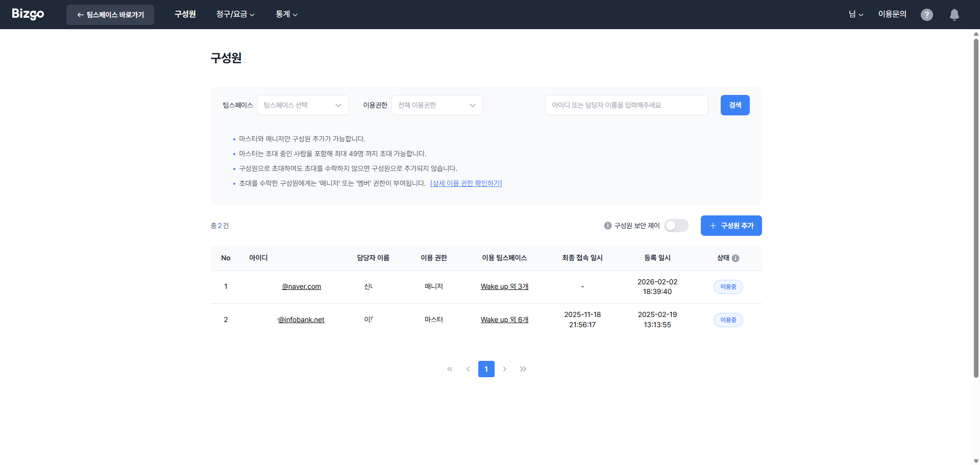Go to the first page of results
The height and width of the screenshot is (465, 980).
point(450,369)
